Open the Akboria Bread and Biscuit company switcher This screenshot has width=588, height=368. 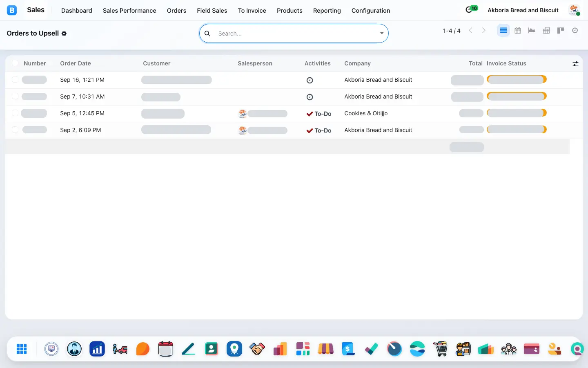pos(523,10)
